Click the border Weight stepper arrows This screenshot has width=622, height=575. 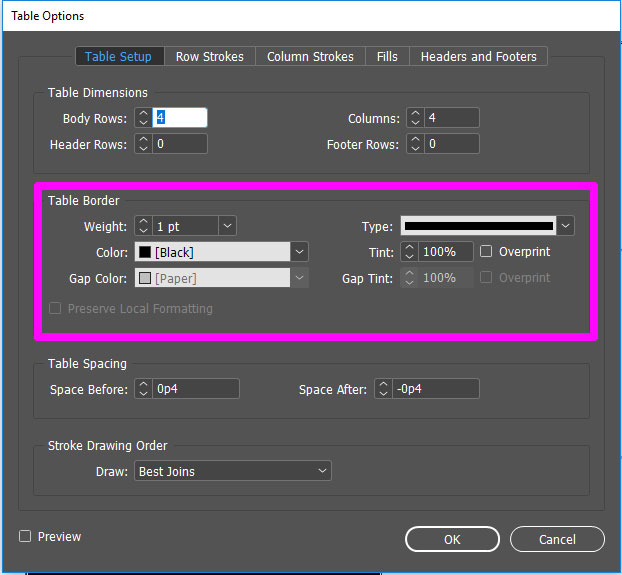click(143, 226)
